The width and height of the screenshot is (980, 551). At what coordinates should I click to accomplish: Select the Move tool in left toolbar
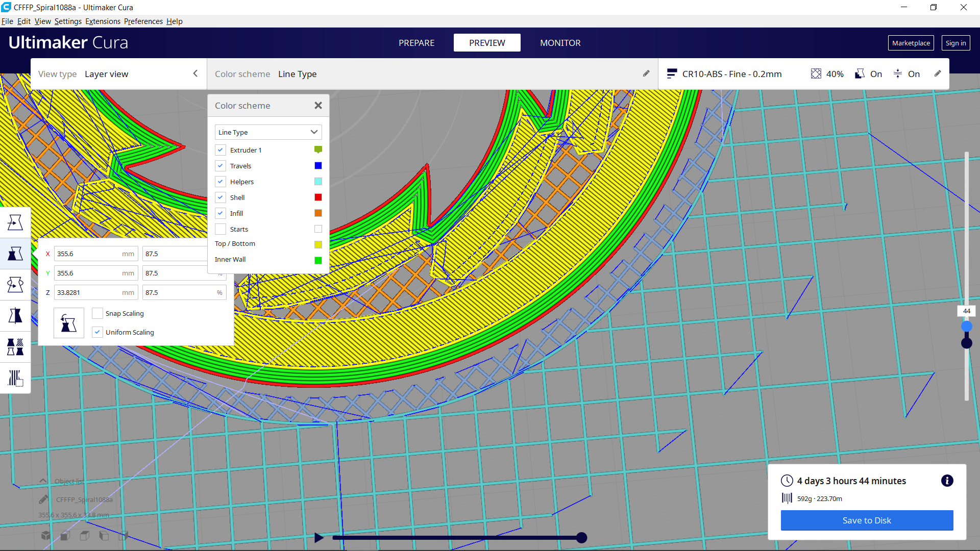click(15, 222)
